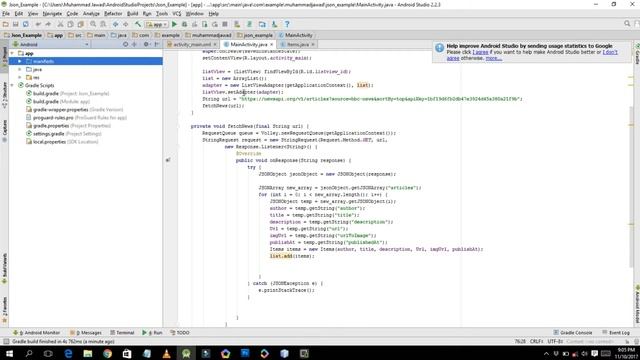The height and width of the screenshot is (360, 640).
Task: Click the Open folder toolbar icon
Action: (6, 24)
